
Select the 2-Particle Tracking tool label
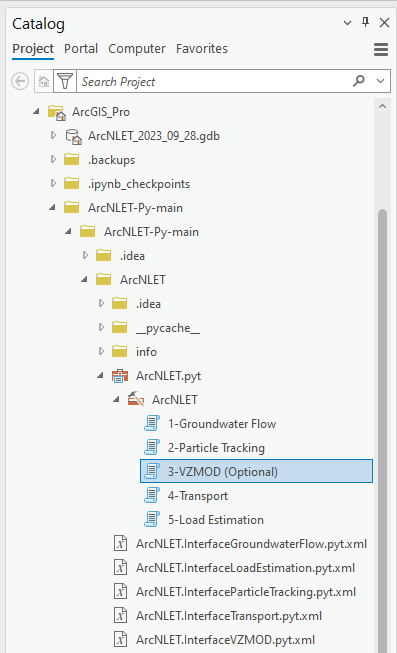(216, 448)
